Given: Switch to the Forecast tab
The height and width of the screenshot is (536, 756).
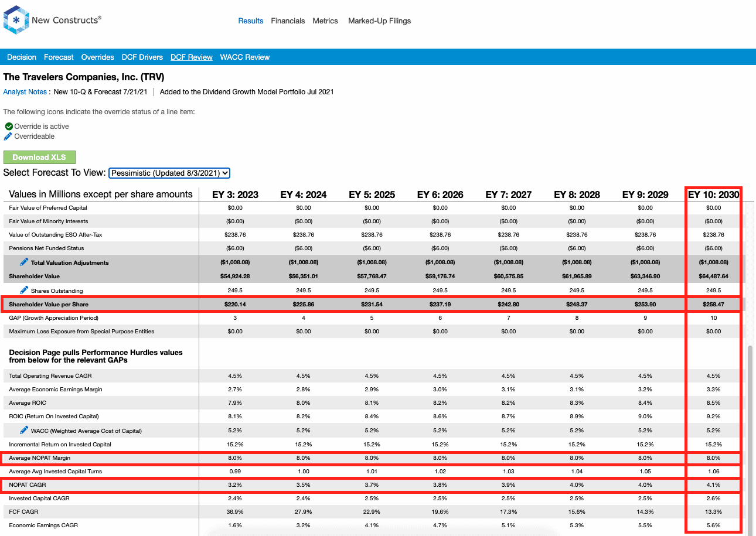Looking at the screenshot, I should [x=59, y=57].
